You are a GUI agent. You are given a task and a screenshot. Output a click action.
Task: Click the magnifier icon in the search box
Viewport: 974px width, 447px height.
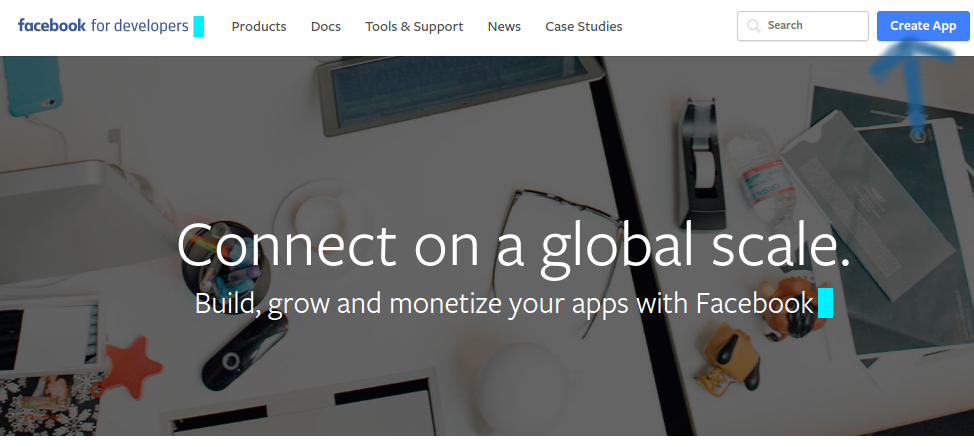[x=753, y=26]
